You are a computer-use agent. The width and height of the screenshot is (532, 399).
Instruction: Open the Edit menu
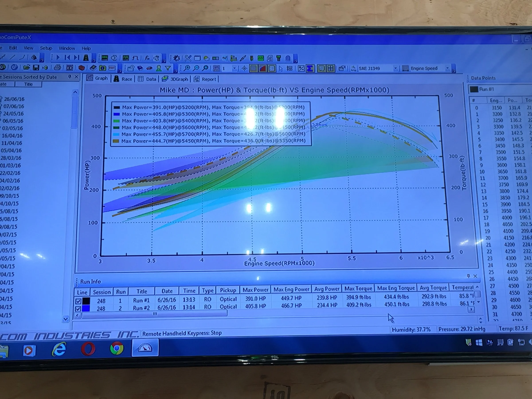pos(13,48)
